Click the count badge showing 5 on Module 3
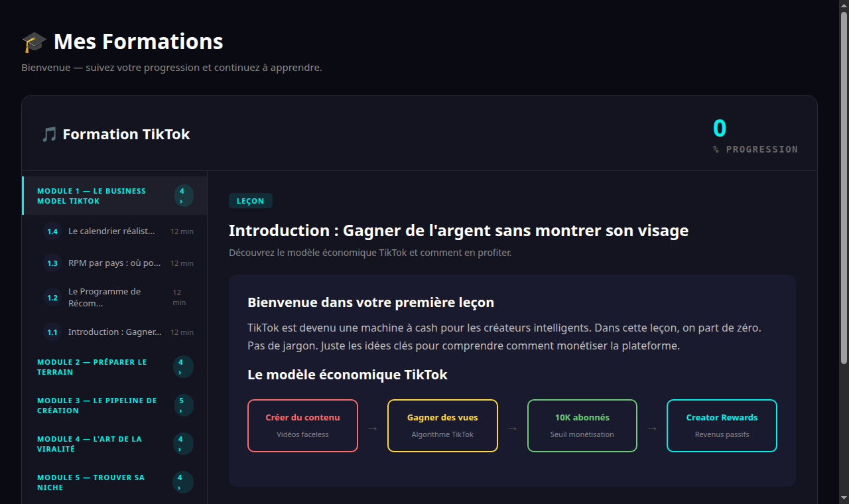Viewport: 849px width, 504px height. (x=183, y=405)
